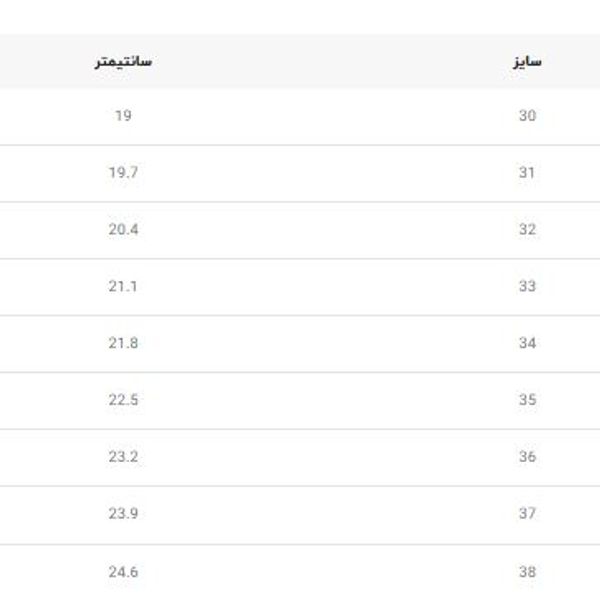
Task: Select the 19 centimeter value cell
Action: pyautogui.click(x=123, y=116)
